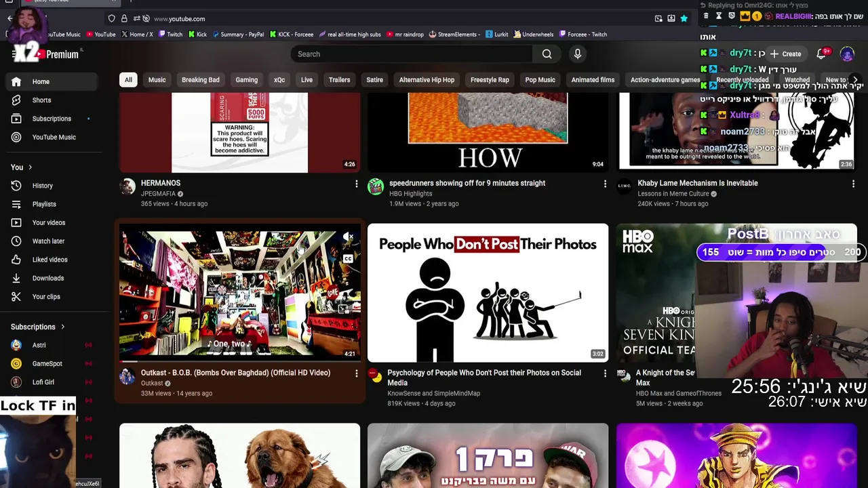Click the search magnifier button
The width and height of the screenshot is (868, 488).
coord(547,54)
